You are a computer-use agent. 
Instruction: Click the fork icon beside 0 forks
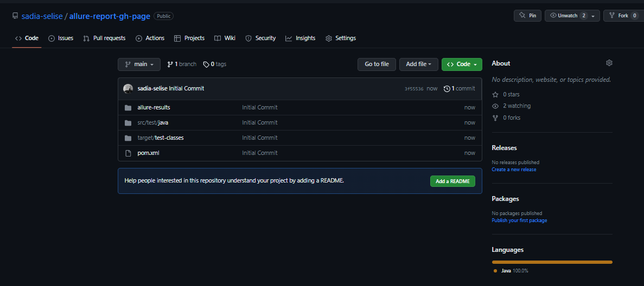(495, 118)
